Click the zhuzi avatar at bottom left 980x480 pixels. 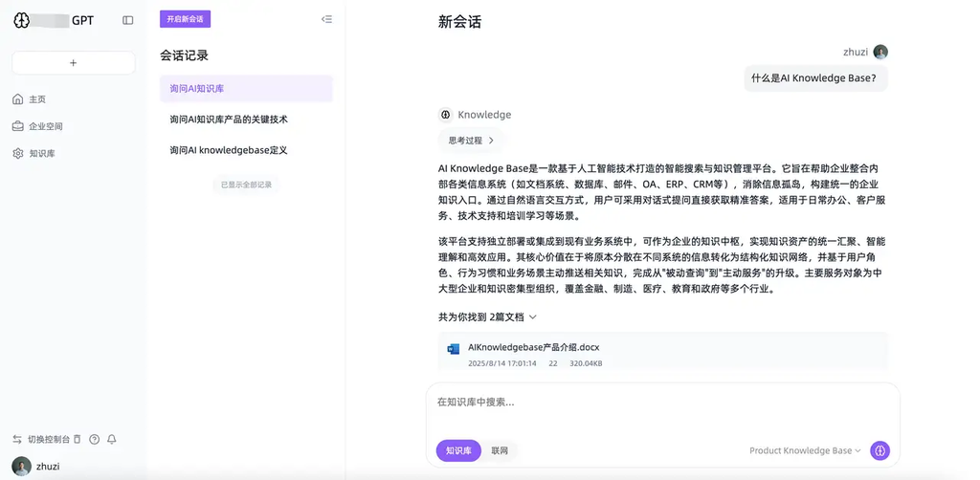coord(22,467)
